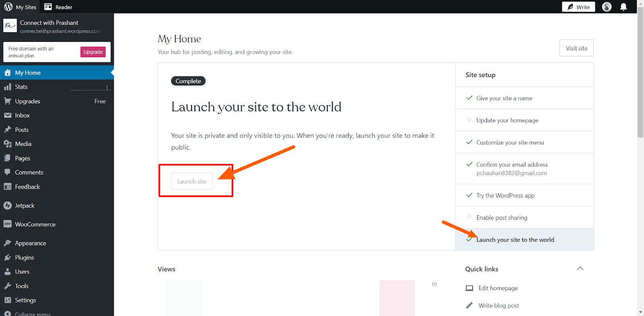Image resolution: width=644 pixels, height=316 pixels.
Task: Click the Pages icon in sidebar
Action: [7, 158]
